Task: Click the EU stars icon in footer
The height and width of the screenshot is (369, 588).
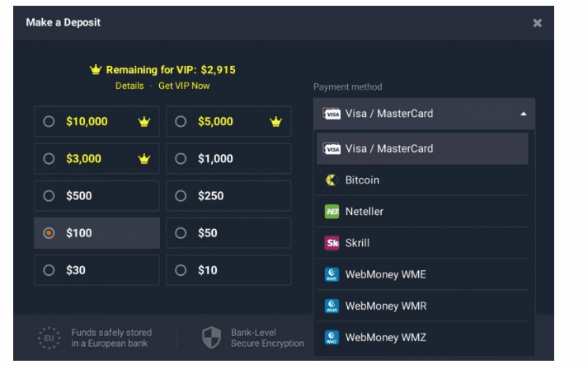Action: [x=49, y=338]
